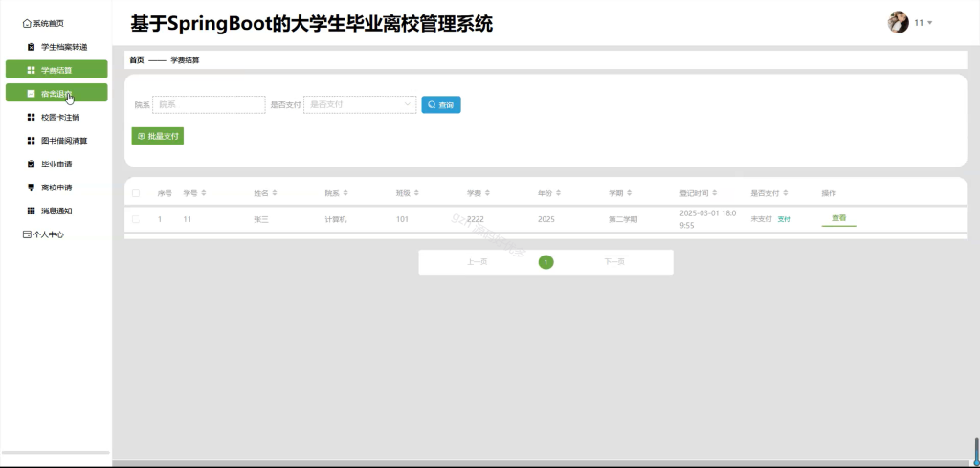The width and height of the screenshot is (980, 468).
Task: Click the vertical scrollbar thumb at bottom right
Action: pos(976,450)
